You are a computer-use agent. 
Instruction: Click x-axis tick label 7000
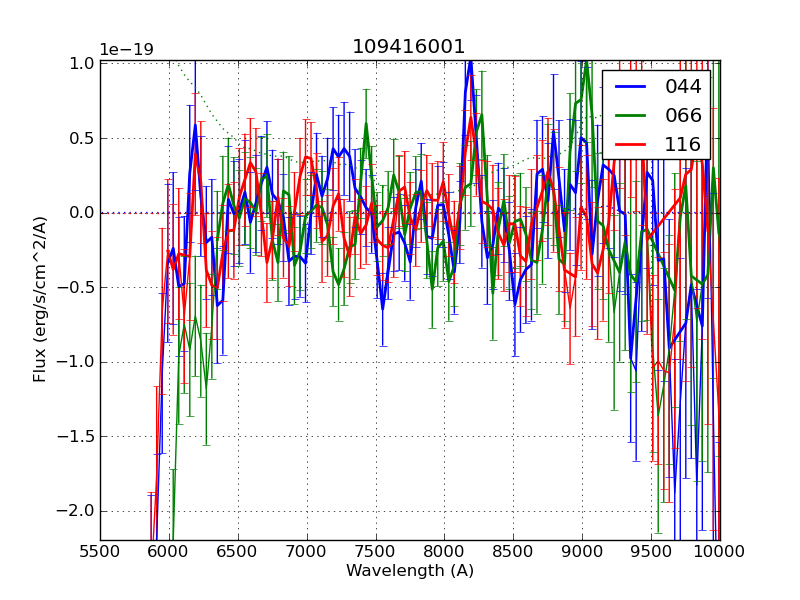click(x=306, y=550)
